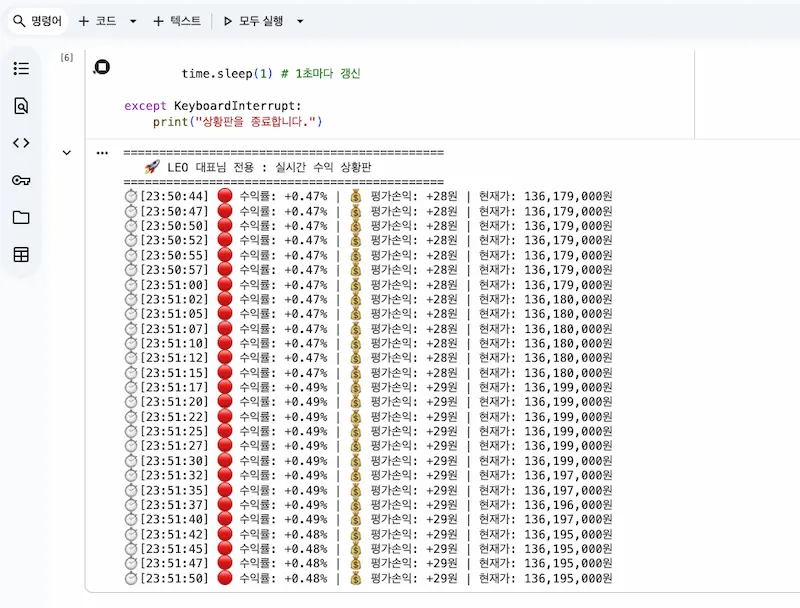Image resolution: width=800 pixels, height=608 pixels.
Task: Open the 명령어 command search
Action: [x=37, y=21]
